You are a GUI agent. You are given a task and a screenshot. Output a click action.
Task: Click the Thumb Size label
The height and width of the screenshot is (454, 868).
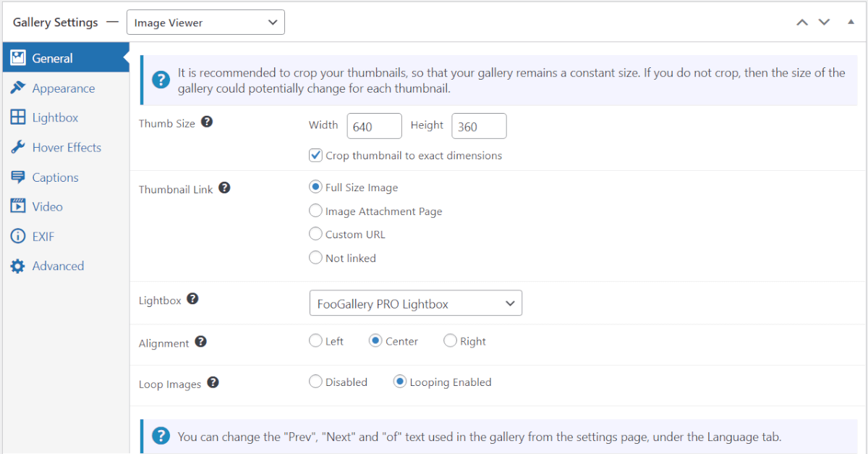(x=167, y=123)
